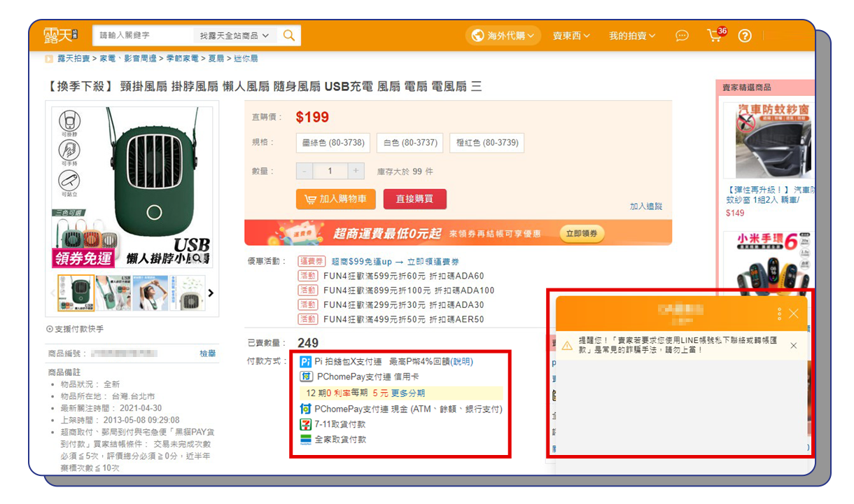Expand the 找露天全站商品 search scope dropdown
Viewport: 854px width, 504px height.
pos(235,36)
